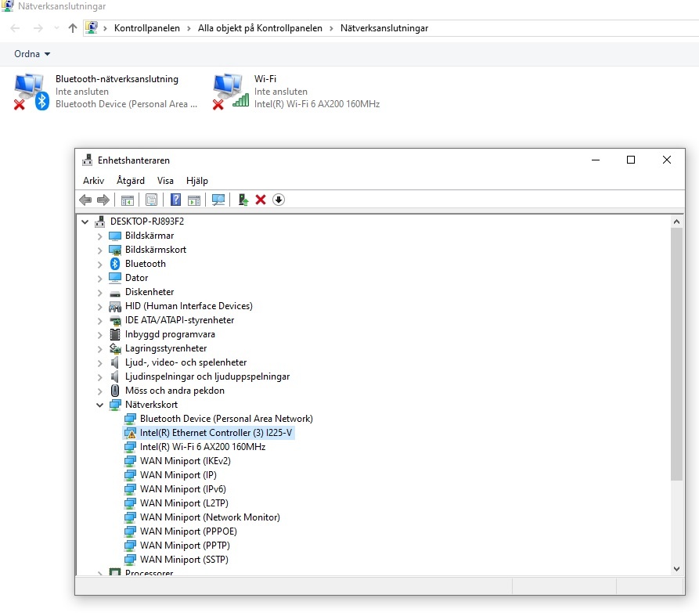The image size is (699, 616).
Task: Click the Möss och andra pekdon mouse icon
Action: (115, 391)
